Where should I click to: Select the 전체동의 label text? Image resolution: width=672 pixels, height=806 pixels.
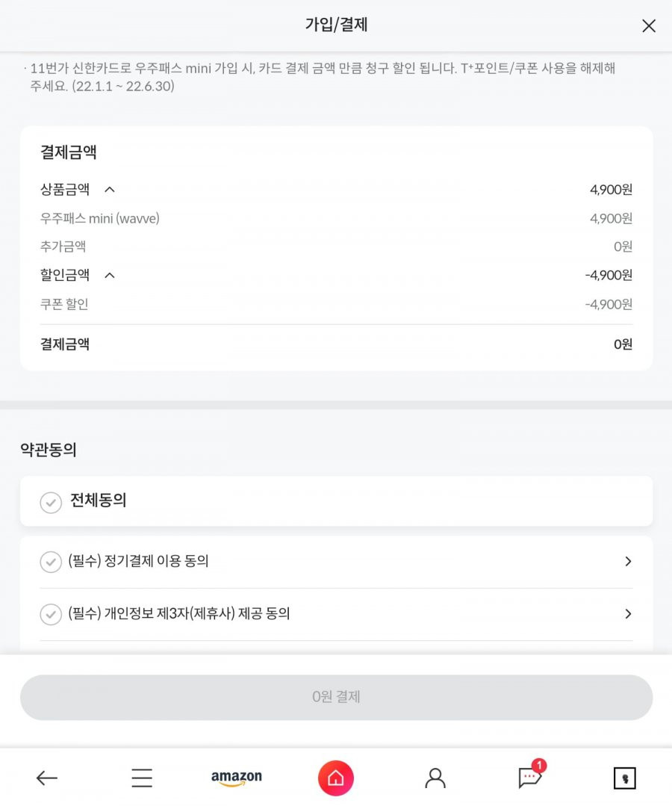[98, 500]
